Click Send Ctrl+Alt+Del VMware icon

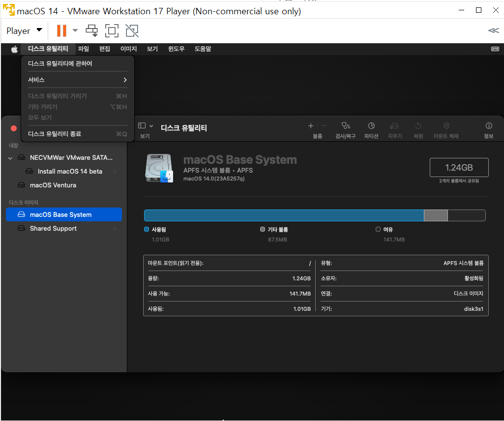coord(92,30)
